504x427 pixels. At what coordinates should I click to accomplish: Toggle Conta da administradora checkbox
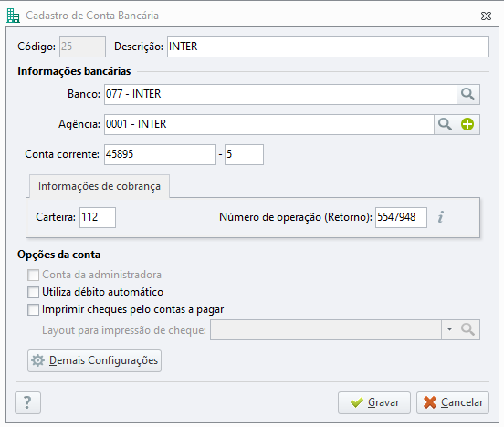(x=33, y=275)
